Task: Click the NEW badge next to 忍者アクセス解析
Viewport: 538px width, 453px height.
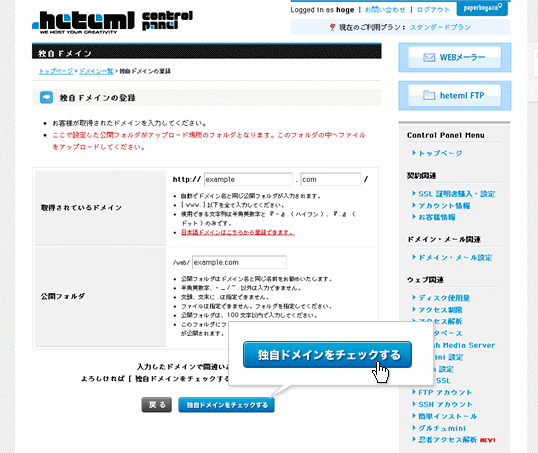Action: tap(487, 440)
